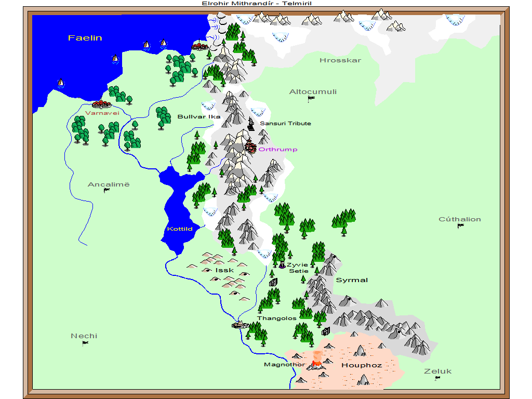Image resolution: width=532 pixels, height=399 pixels.
Task: Select the Houphoz desert label
Action: point(362,365)
